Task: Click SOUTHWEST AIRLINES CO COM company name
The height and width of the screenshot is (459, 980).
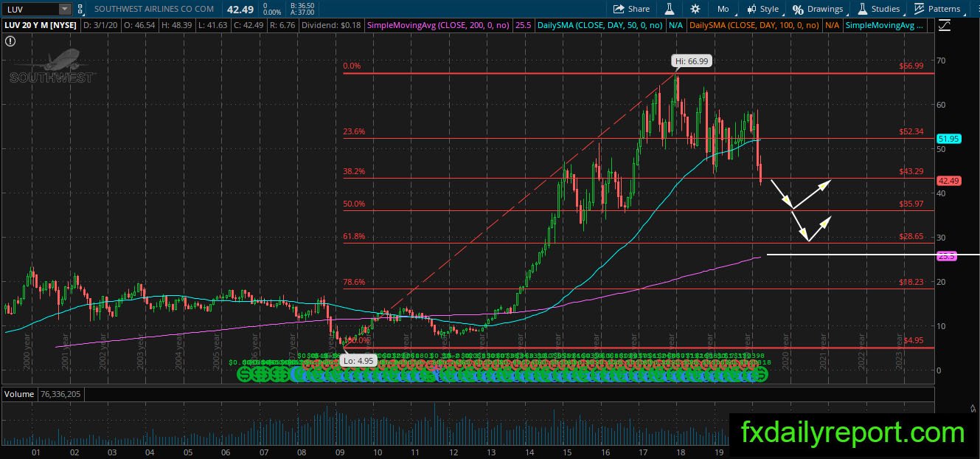Action: [154, 9]
